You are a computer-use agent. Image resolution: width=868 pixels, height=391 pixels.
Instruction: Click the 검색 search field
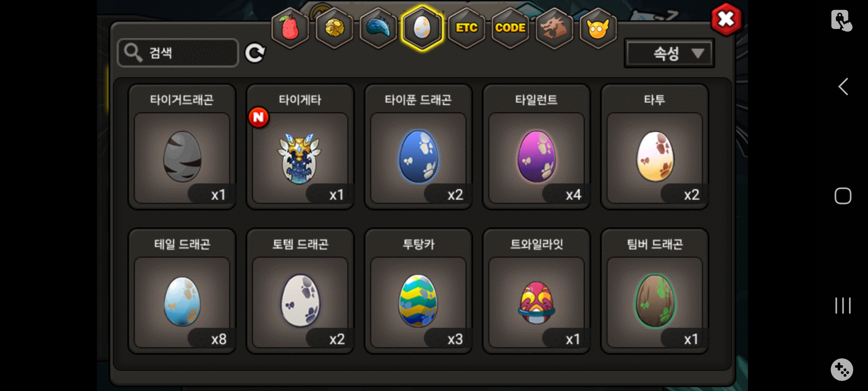click(x=178, y=53)
